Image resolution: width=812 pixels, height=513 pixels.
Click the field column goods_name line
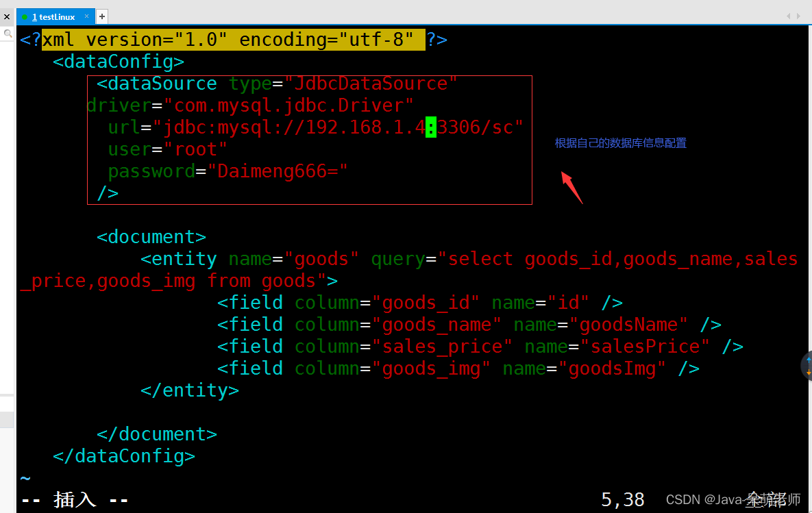(x=469, y=325)
